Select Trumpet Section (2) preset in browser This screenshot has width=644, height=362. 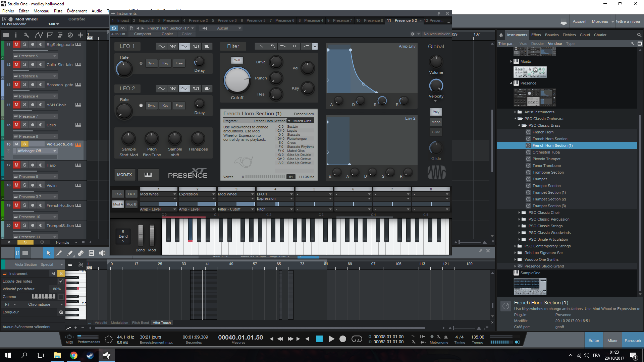(549, 199)
